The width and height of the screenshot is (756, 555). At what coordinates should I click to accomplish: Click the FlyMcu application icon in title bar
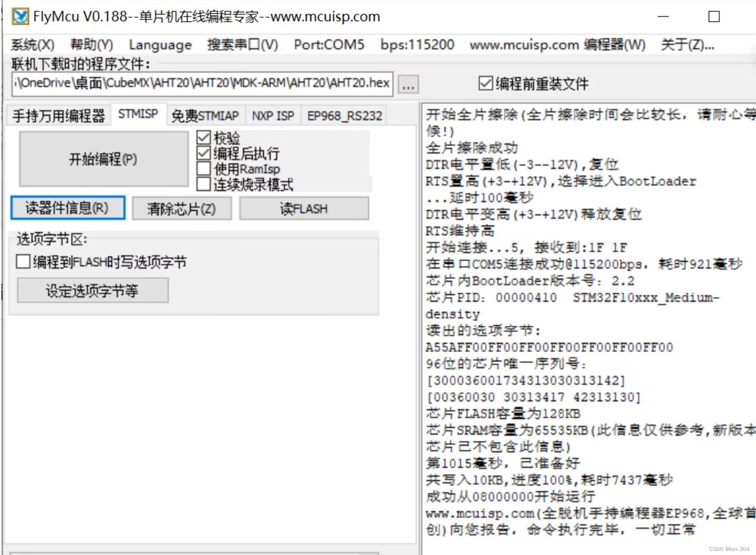(20, 16)
